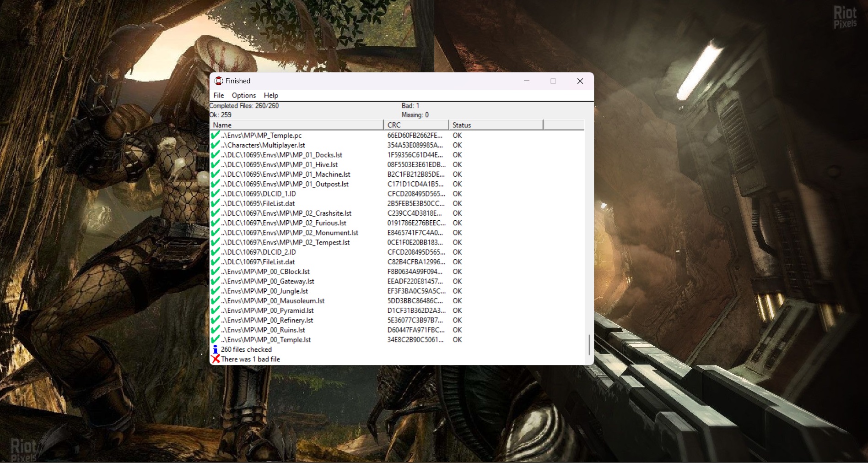This screenshot has width=868, height=463.
Task: Click green checkmark beside Multiplayer.lst
Action: 215,145
